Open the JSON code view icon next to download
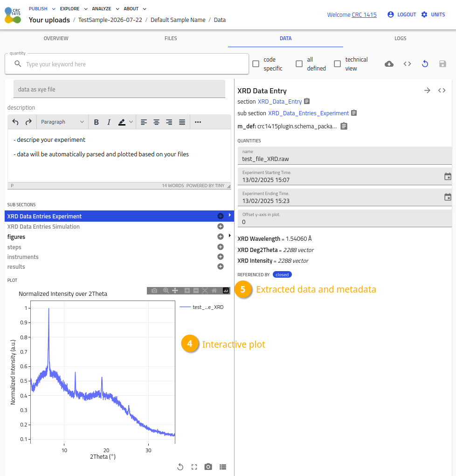 click(x=407, y=64)
